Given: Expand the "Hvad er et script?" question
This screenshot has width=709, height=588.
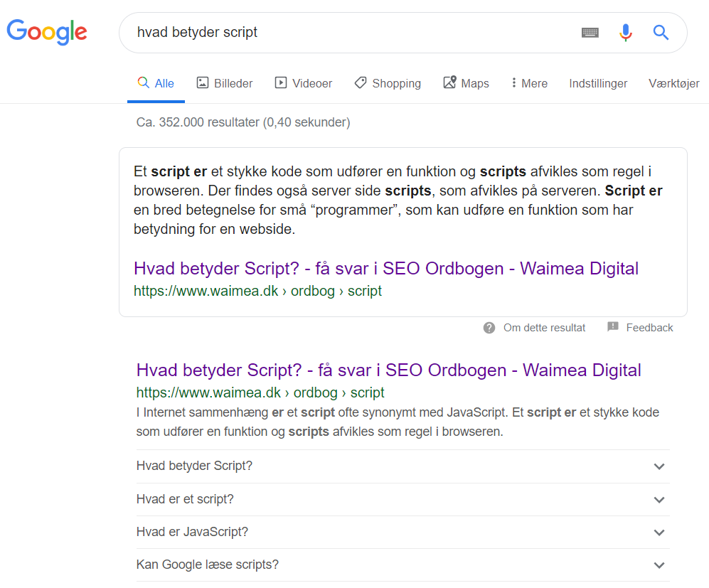Looking at the screenshot, I should click(x=403, y=499).
